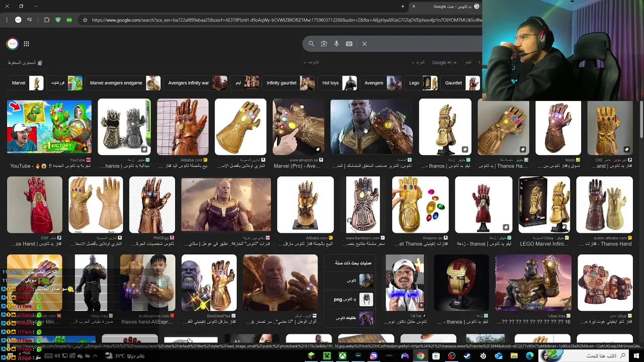This screenshot has width=644, height=362.
Task: Open the browser extensions puzzle icon
Action: click(x=47, y=20)
